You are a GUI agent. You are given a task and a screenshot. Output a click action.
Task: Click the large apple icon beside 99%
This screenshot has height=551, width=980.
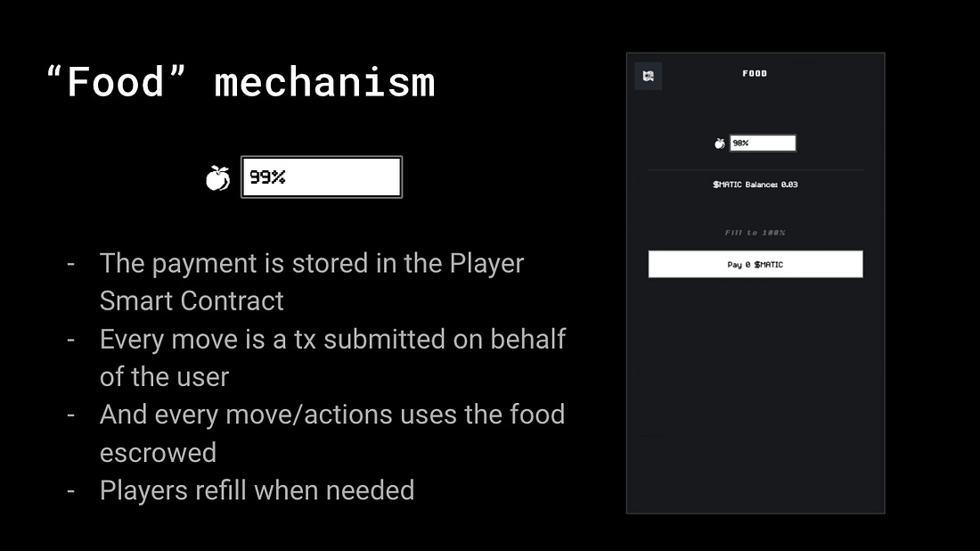click(217, 178)
